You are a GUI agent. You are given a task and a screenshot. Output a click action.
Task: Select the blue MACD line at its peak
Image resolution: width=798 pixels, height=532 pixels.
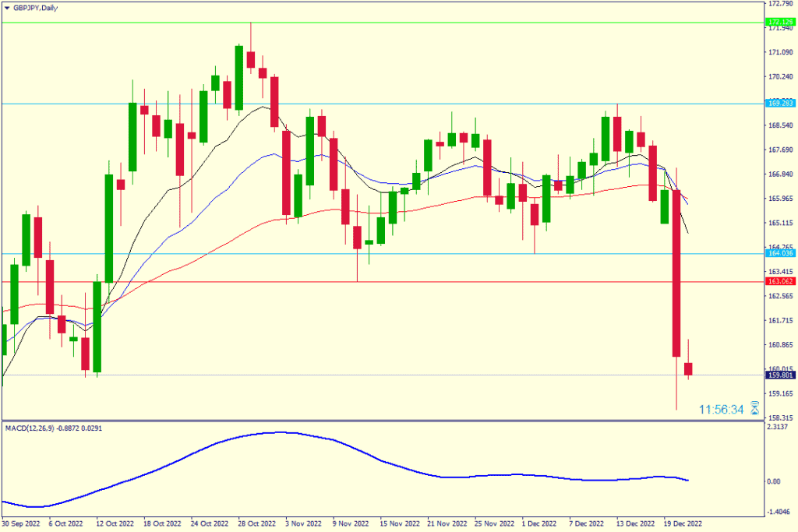click(281, 432)
